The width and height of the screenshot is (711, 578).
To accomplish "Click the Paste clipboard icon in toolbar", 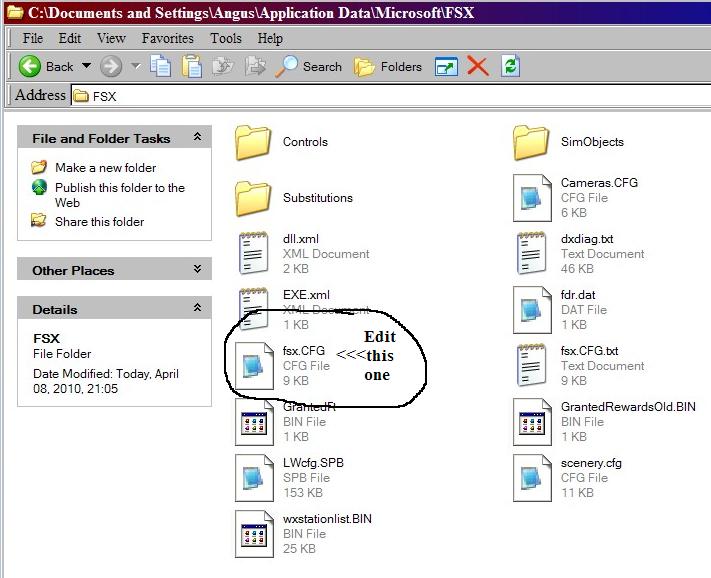I will pos(192,67).
